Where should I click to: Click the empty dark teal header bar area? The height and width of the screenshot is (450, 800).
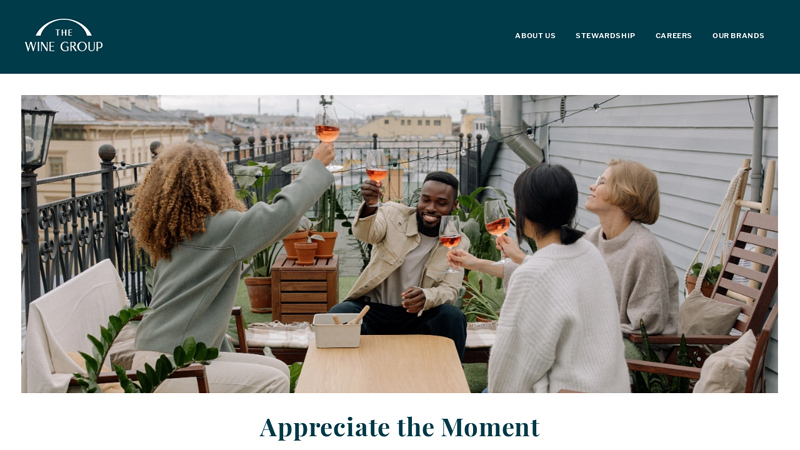click(x=306, y=36)
